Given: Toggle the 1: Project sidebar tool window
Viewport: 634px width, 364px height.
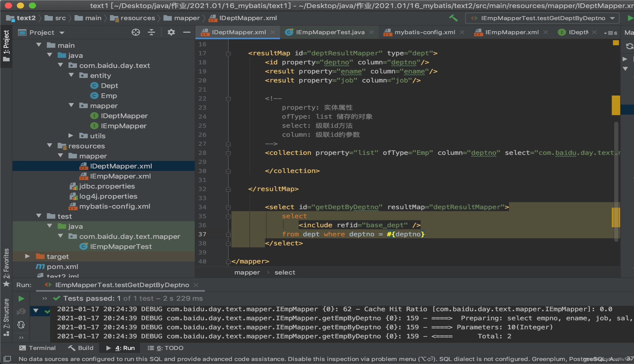Looking at the screenshot, I should [6, 43].
